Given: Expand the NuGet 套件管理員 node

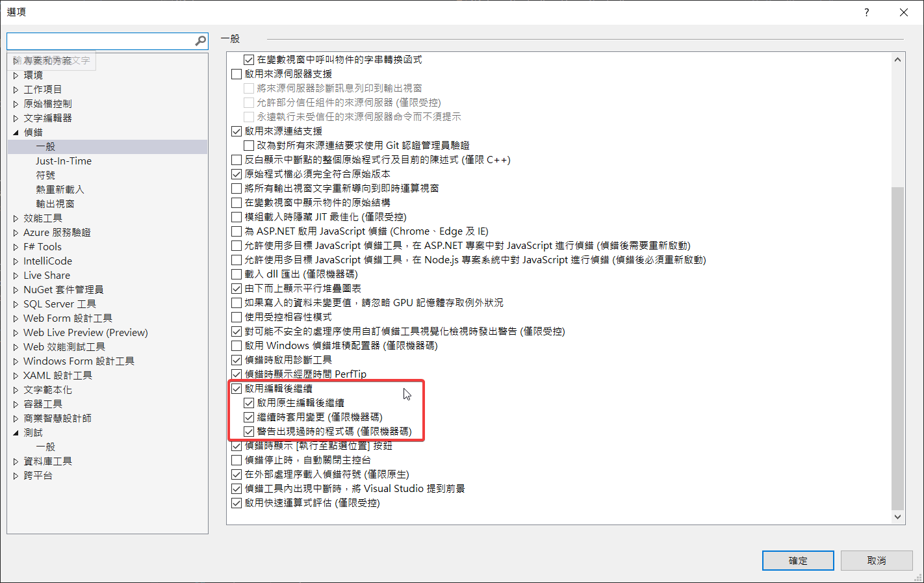Looking at the screenshot, I should pyautogui.click(x=16, y=290).
